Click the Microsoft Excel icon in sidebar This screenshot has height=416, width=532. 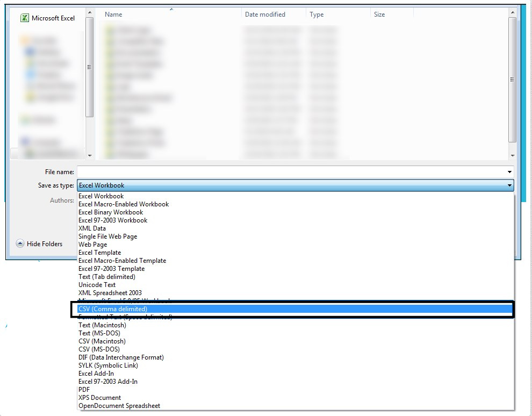point(24,18)
